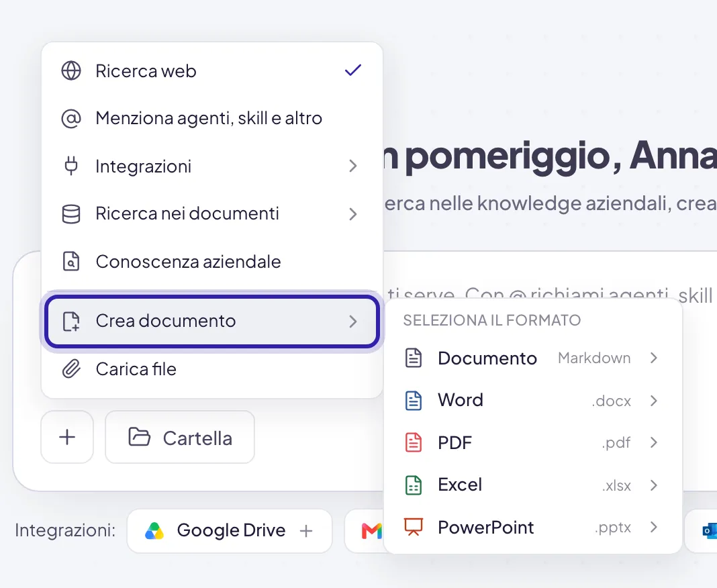
Task: Pick the Word format option
Action: click(533, 401)
